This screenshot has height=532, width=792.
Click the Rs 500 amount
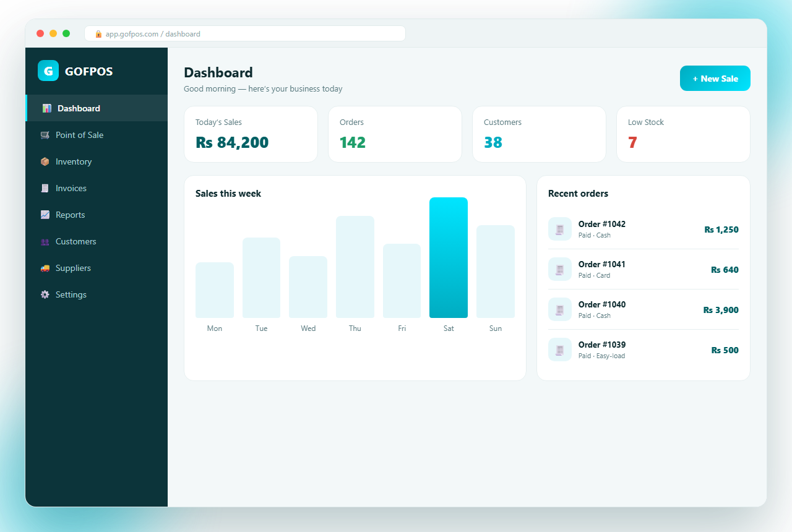pos(725,350)
